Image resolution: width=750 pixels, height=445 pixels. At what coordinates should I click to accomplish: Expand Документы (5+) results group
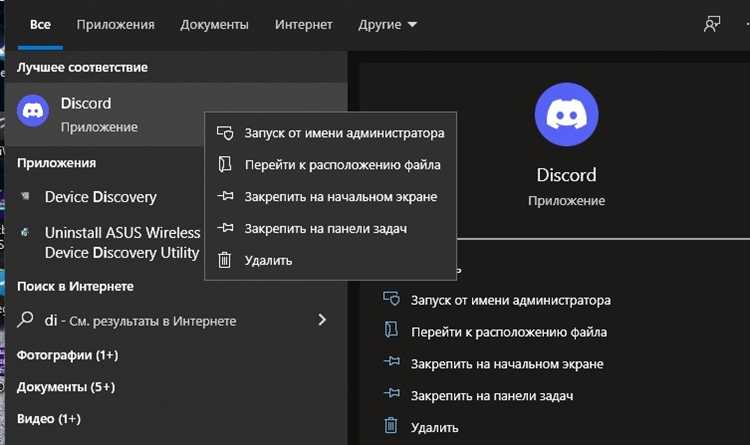coord(66,387)
